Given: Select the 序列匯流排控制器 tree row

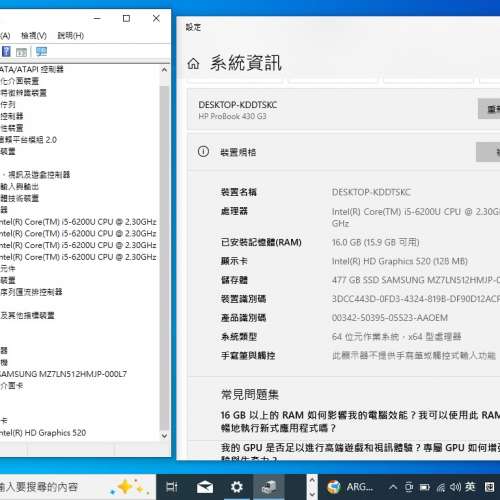Looking at the screenshot, I should [x=31, y=292].
